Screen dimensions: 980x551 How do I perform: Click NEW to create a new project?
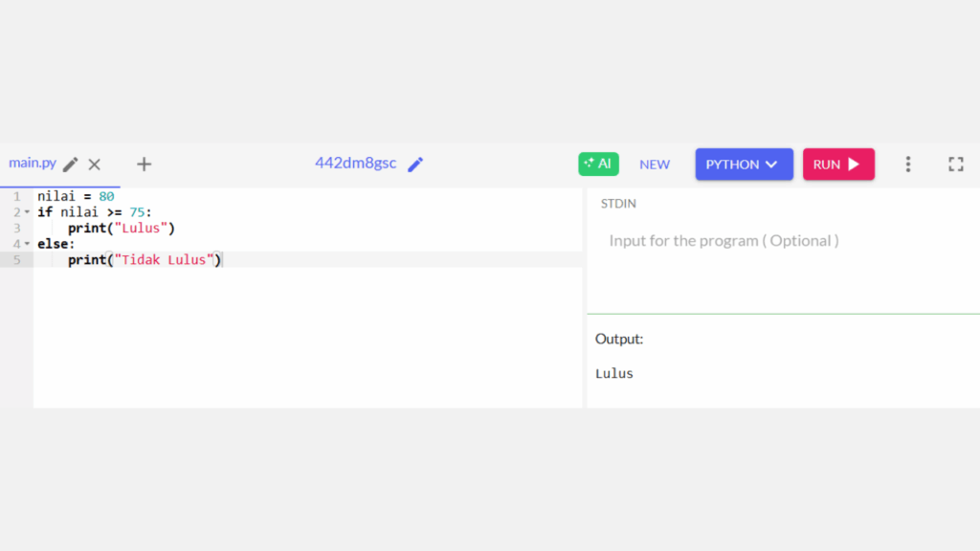tap(655, 165)
